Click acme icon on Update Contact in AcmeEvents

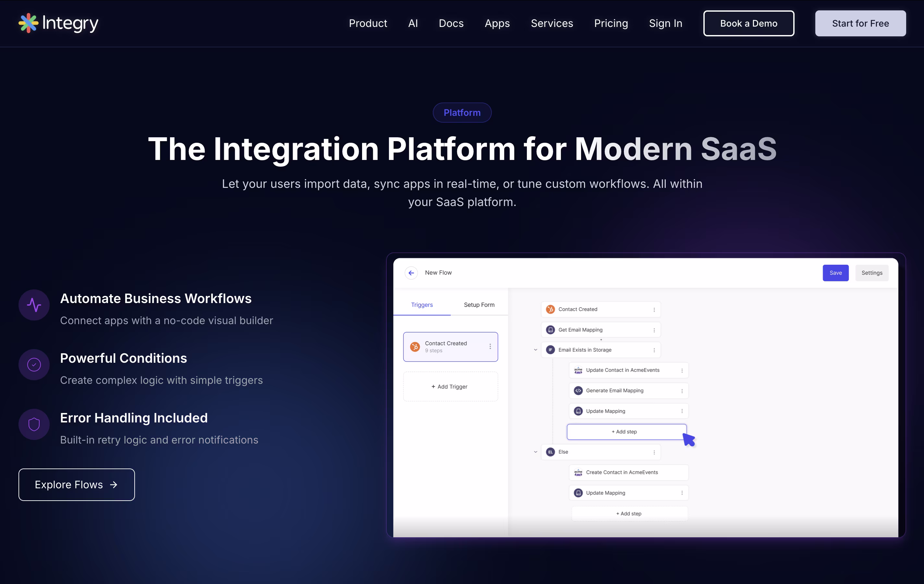[578, 370]
